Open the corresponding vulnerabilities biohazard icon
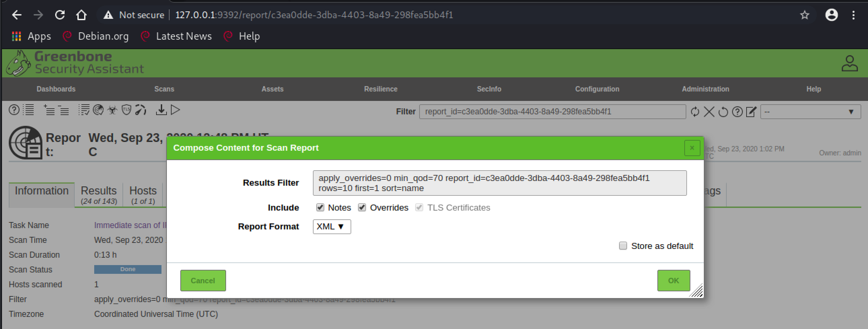868x329 pixels. pyautogui.click(x=112, y=110)
